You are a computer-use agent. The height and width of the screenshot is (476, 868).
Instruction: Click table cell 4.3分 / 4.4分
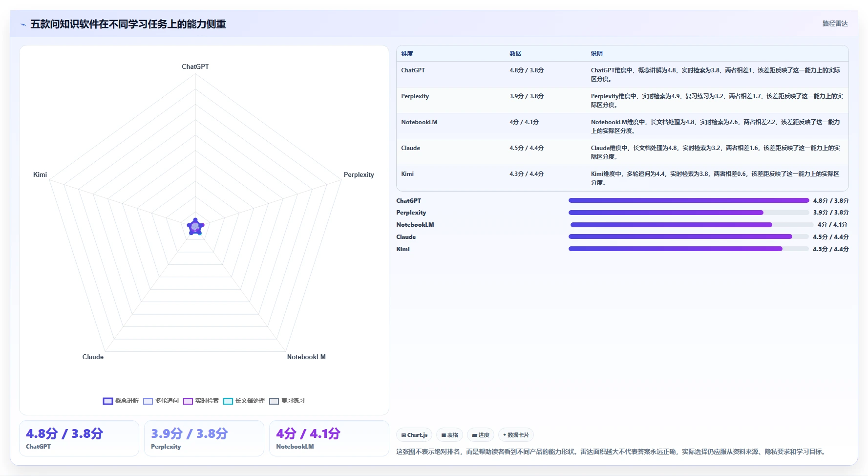click(527, 174)
